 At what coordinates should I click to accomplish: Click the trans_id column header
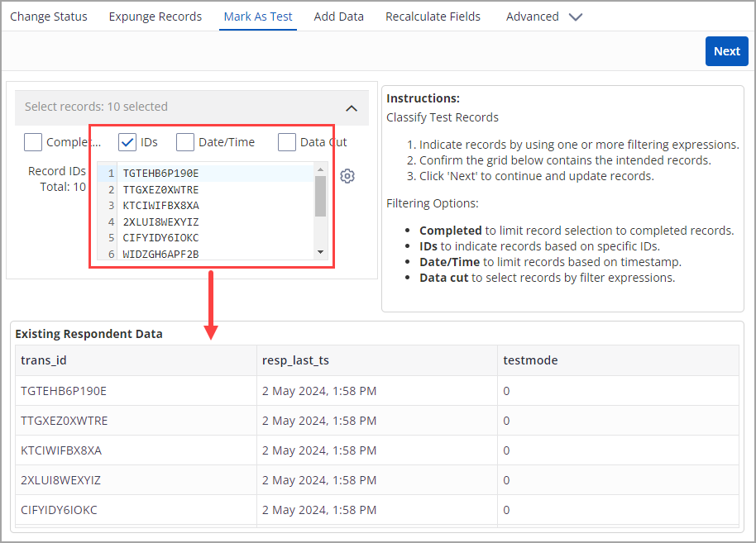(x=136, y=360)
